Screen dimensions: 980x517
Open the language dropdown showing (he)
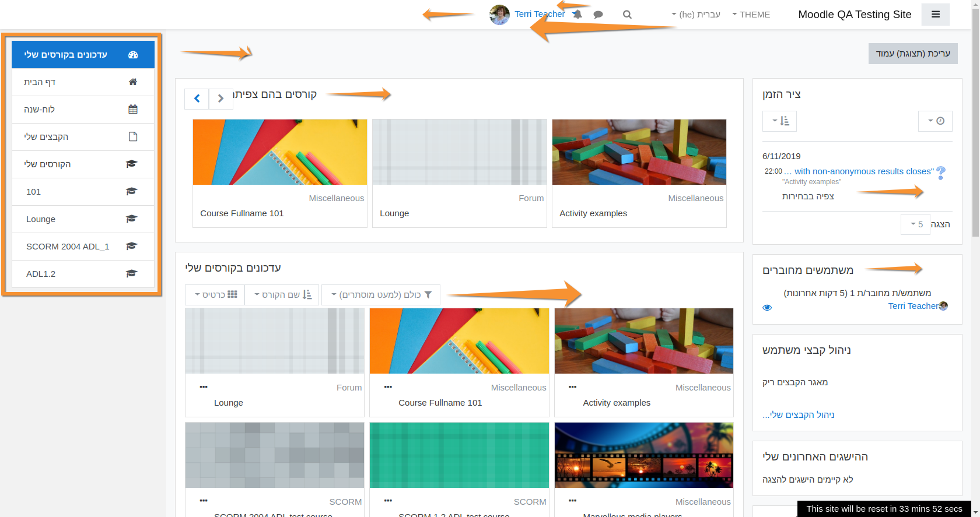pos(695,15)
